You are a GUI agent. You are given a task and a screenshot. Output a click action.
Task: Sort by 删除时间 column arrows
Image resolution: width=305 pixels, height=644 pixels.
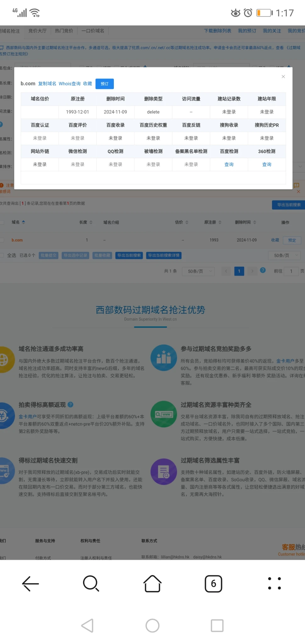point(255,222)
